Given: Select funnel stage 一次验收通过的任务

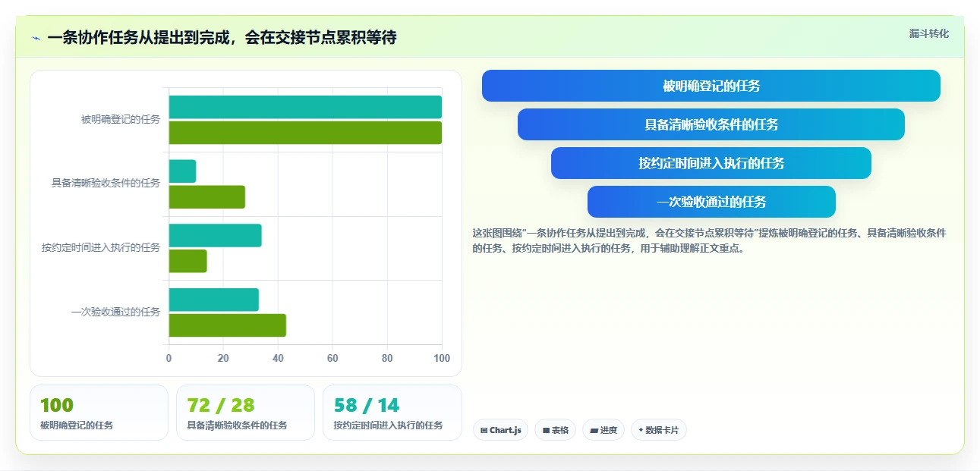Looking at the screenshot, I should (x=711, y=202).
